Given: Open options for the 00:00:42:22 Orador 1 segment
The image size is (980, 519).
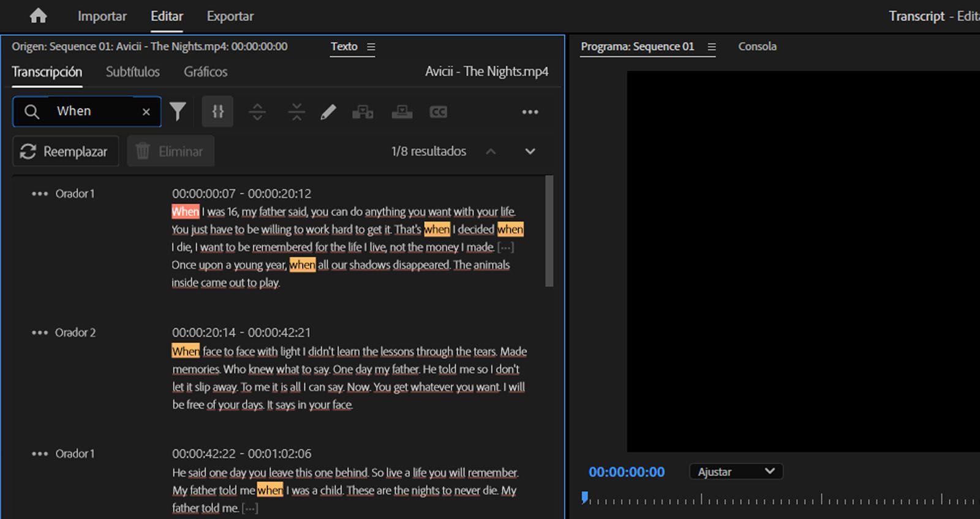Looking at the screenshot, I should point(39,454).
